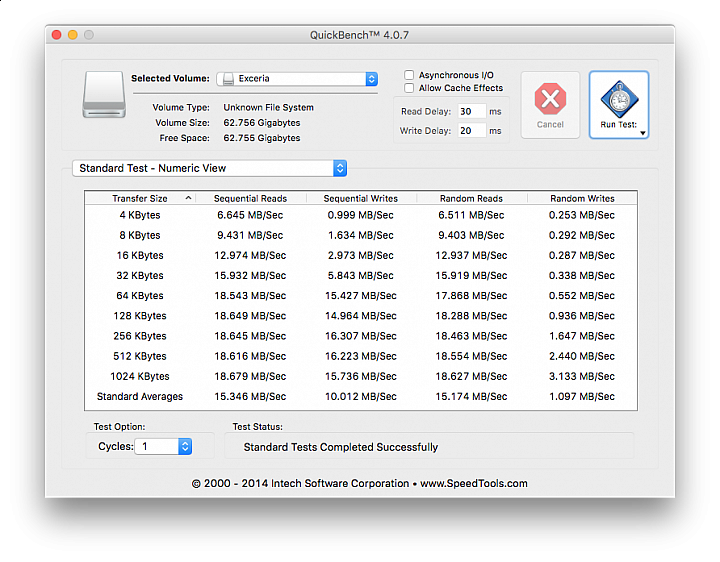Click the 15.427 MB/Sec sequential writes value
This screenshot has height=562, width=720.
(x=361, y=296)
